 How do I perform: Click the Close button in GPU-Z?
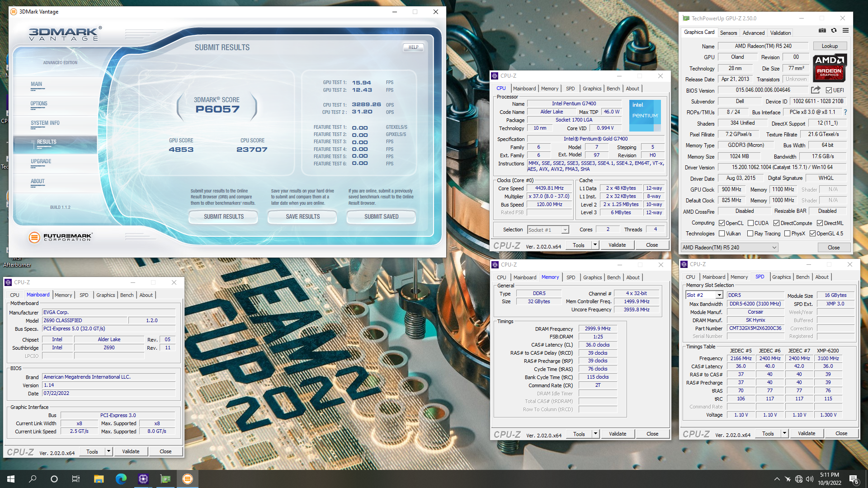834,248
